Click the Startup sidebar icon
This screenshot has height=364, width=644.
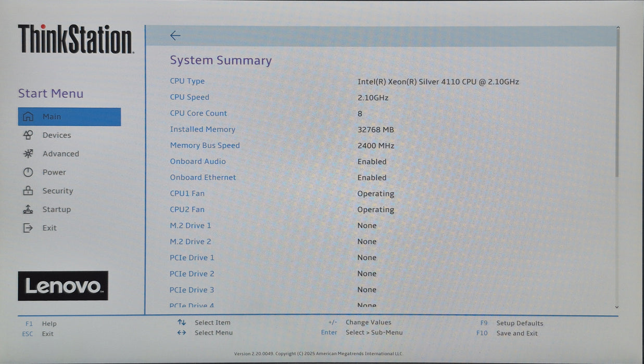coord(28,209)
